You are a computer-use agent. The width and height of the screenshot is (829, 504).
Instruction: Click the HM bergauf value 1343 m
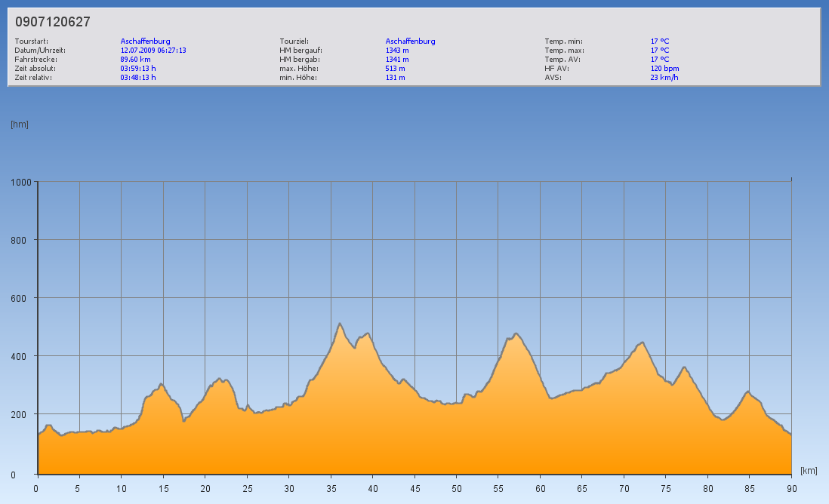(397, 51)
